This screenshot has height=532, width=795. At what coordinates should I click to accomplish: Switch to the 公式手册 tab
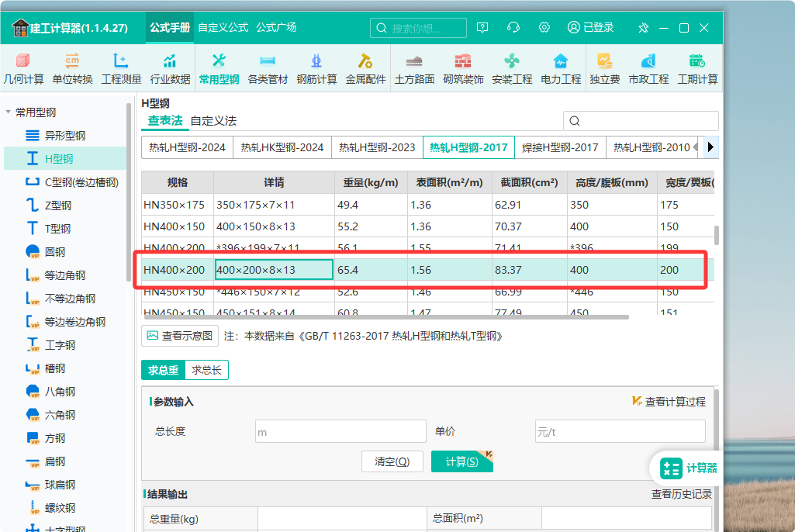170,27
